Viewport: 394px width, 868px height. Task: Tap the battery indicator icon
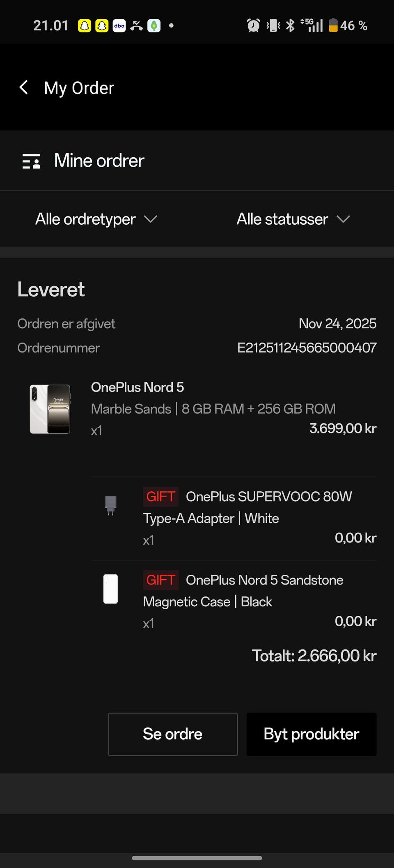[x=333, y=25]
